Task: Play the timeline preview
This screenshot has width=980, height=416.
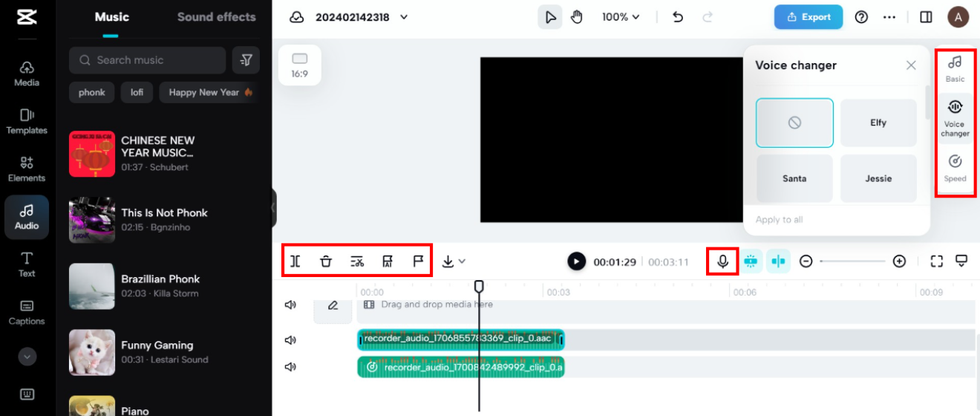Action: coord(577,261)
